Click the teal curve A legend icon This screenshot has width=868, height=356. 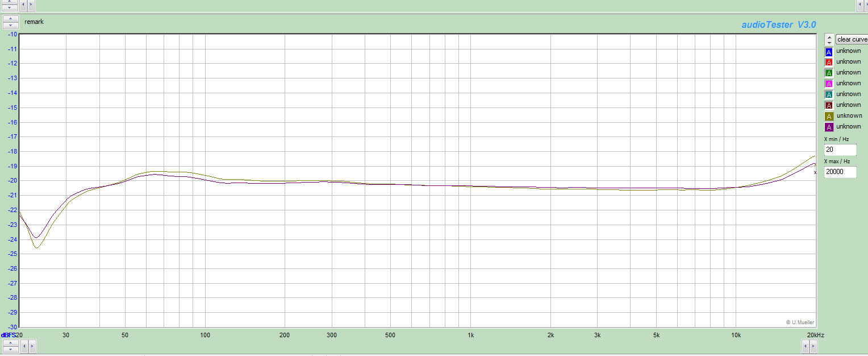[x=829, y=95]
